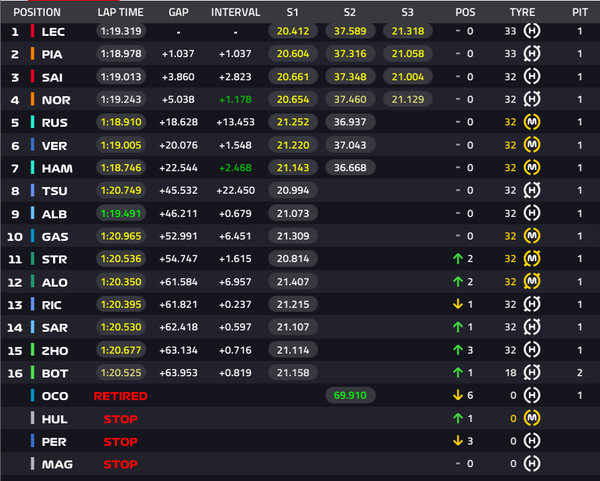Click LEC's red team colour bar
The height and width of the screenshot is (481, 600).
click(33, 31)
